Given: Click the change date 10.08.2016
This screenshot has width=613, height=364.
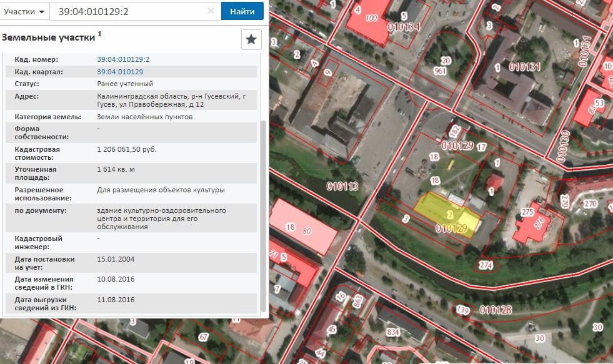Looking at the screenshot, I should [x=116, y=279].
